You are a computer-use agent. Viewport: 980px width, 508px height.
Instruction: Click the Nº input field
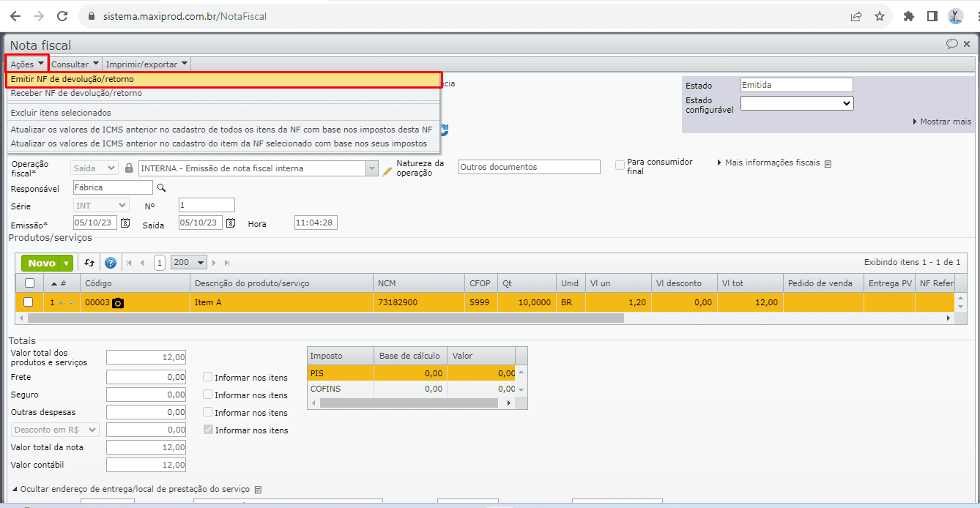[x=207, y=206]
